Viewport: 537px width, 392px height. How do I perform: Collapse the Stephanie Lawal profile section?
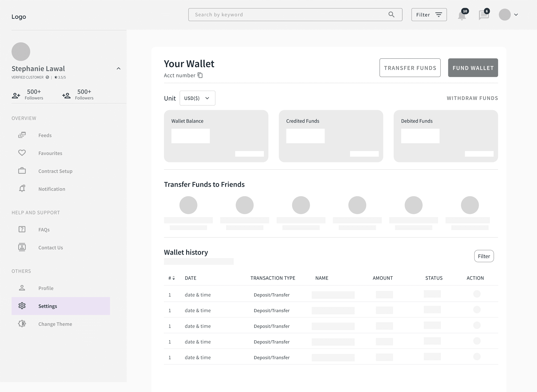point(118,69)
